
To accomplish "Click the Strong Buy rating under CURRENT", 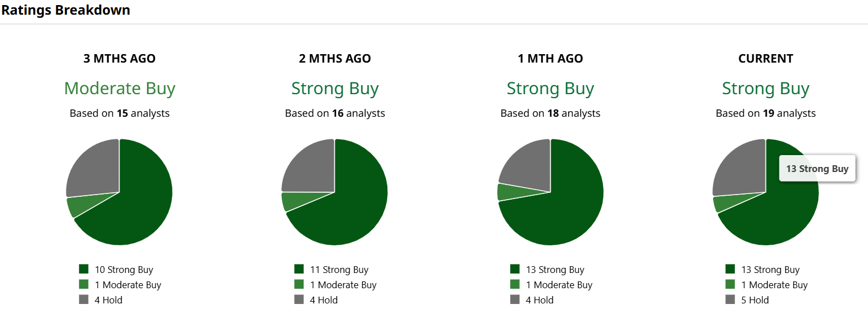I will 766,89.
